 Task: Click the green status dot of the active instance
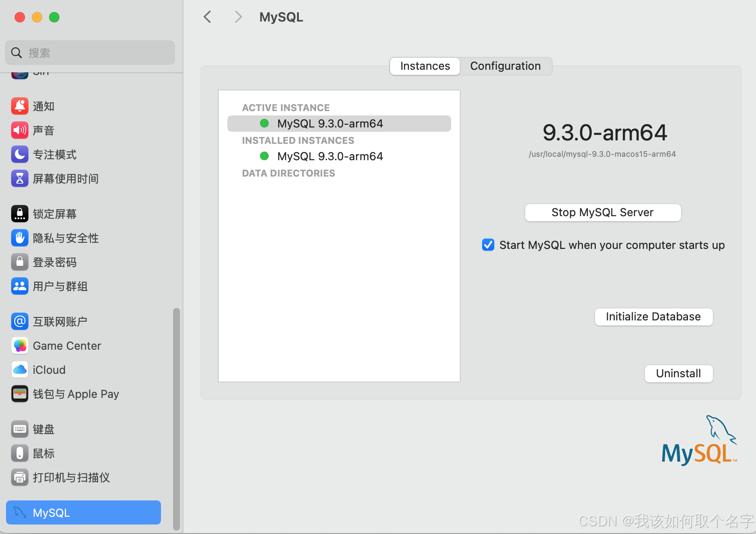pos(264,123)
